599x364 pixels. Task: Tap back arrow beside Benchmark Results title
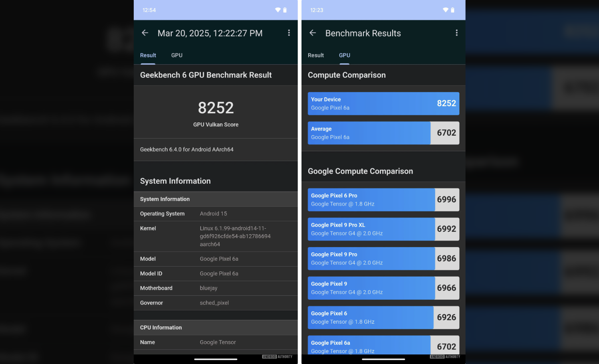coord(313,33)
